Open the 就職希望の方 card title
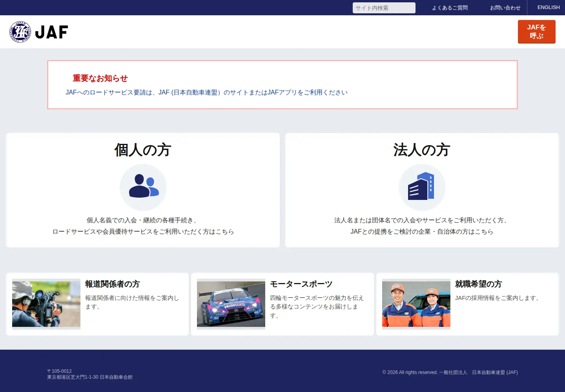Image resolution: width=565 pixels, height=392 pixels. point(479,284)
